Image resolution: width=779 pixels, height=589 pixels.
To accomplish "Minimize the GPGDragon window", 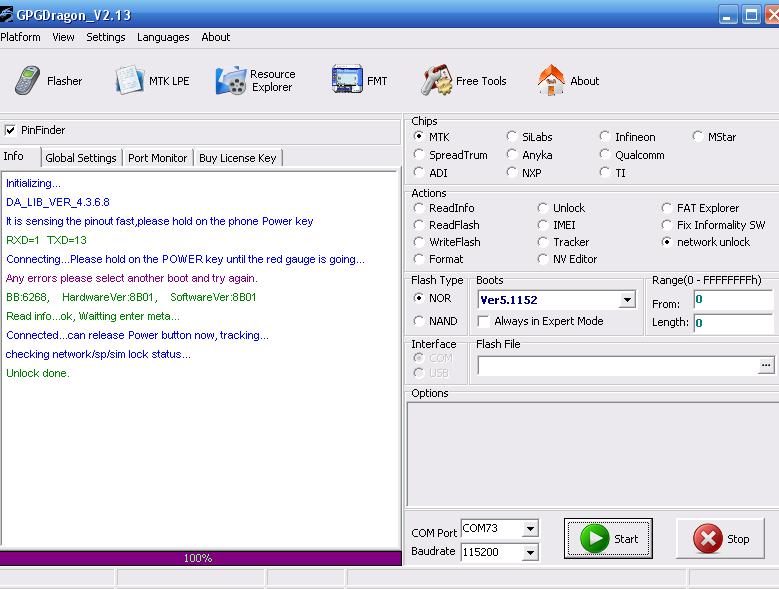I will [x=727, y=15].
